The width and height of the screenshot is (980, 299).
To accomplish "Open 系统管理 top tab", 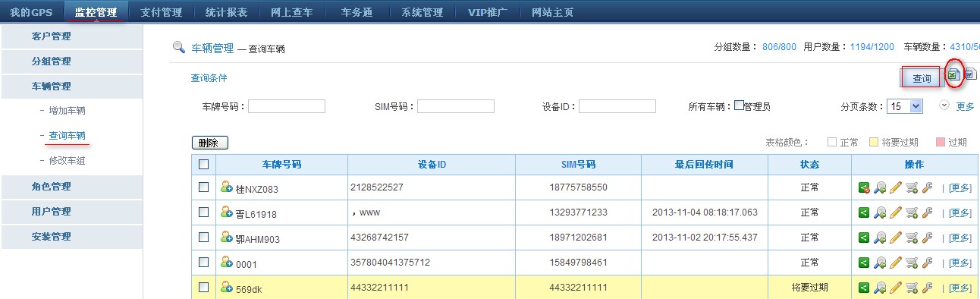I will tap(422, 12).
